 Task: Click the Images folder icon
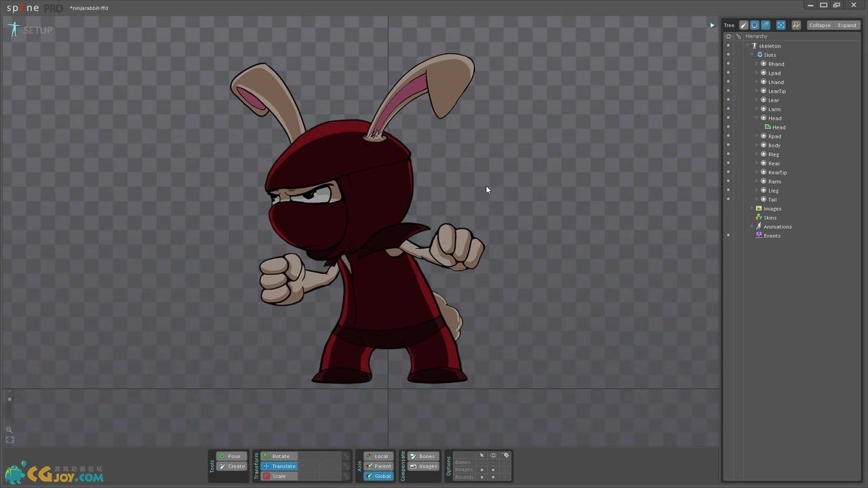(759, 209)
